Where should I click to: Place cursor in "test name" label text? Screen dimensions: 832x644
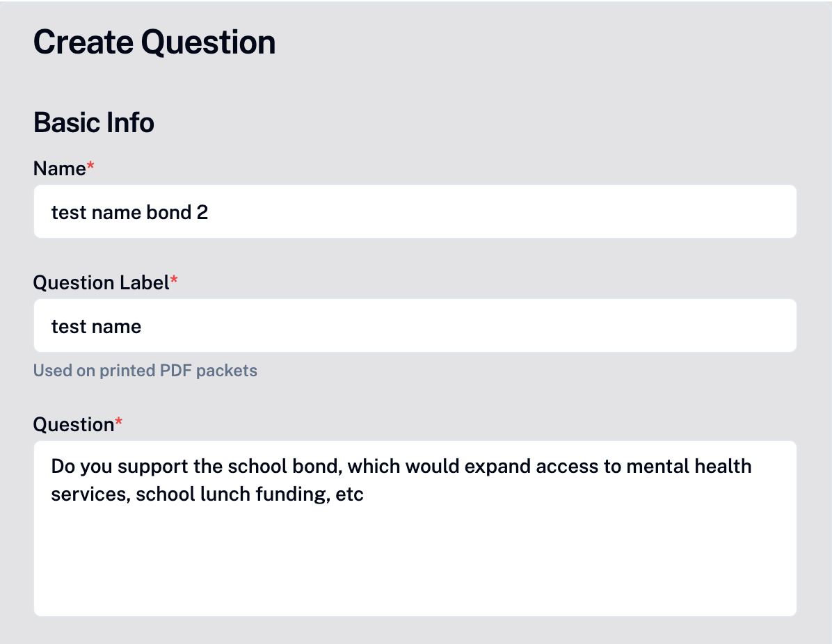click(96, 326)
